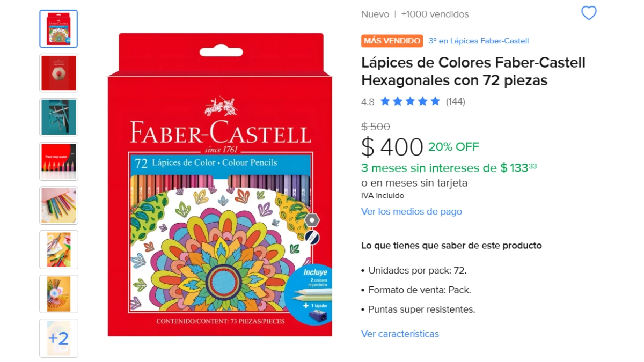Select the first thumbnail of the pencil box

coord(58,29)
